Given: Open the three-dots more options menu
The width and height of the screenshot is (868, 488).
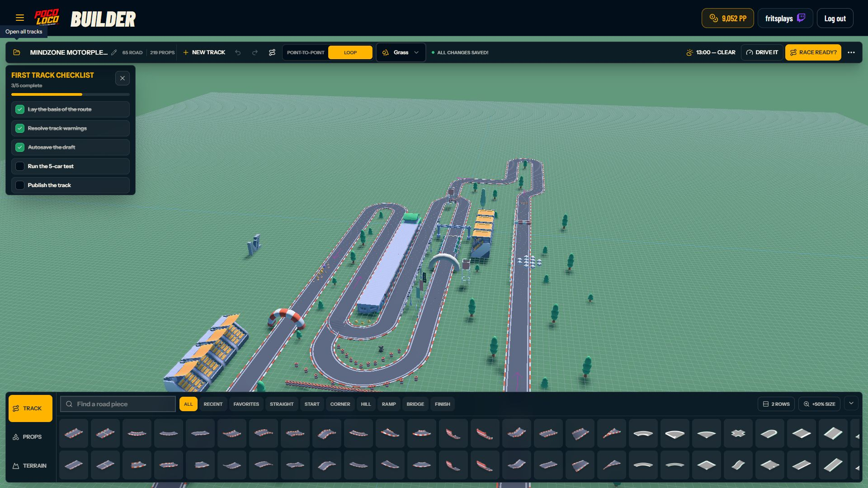Looking at the screenshot, I should (851, 52).
